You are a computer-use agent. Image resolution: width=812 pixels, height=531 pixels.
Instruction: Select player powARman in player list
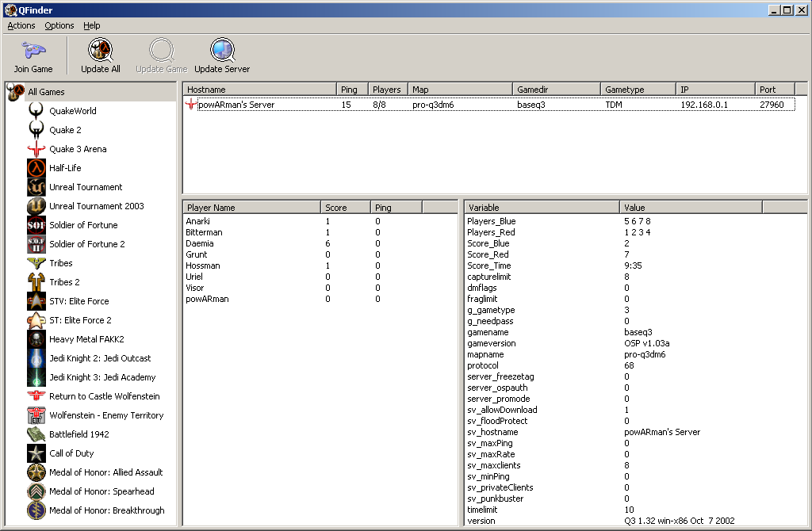point(207,299)
